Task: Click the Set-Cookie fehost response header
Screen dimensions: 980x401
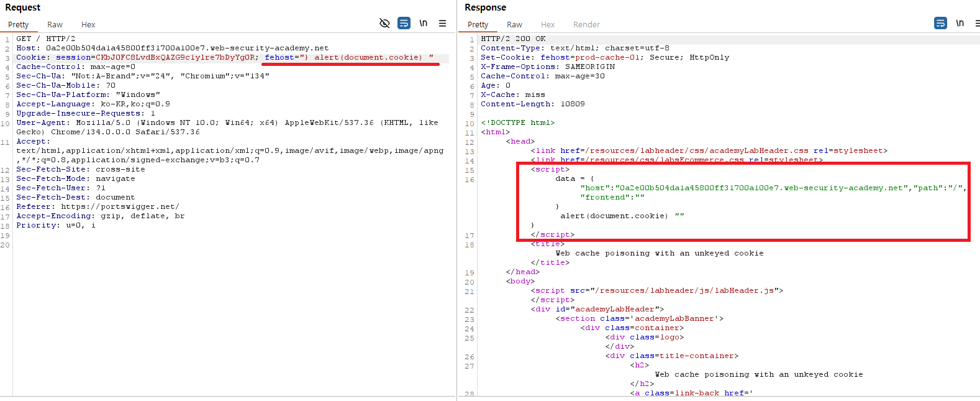Action: tap(605, 57)
